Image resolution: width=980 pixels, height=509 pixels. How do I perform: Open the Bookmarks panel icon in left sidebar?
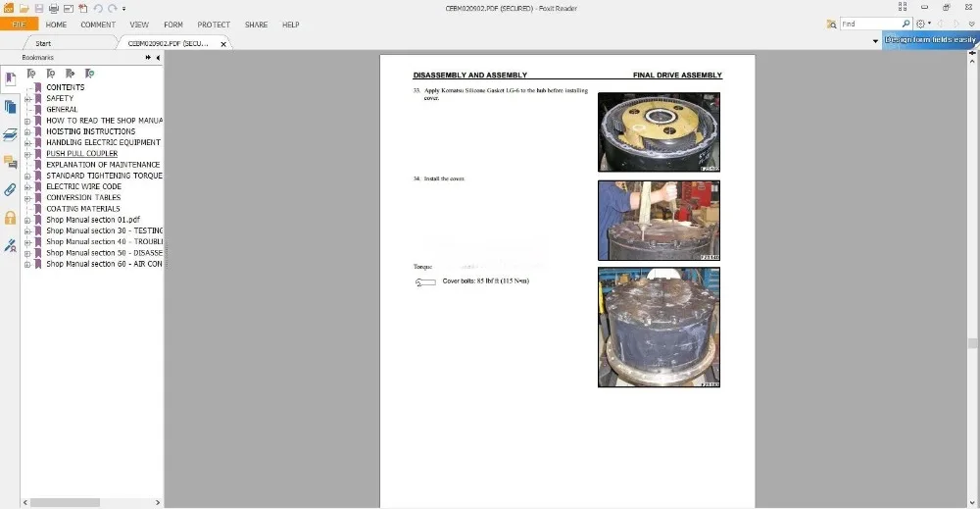(x=10, y=79)
